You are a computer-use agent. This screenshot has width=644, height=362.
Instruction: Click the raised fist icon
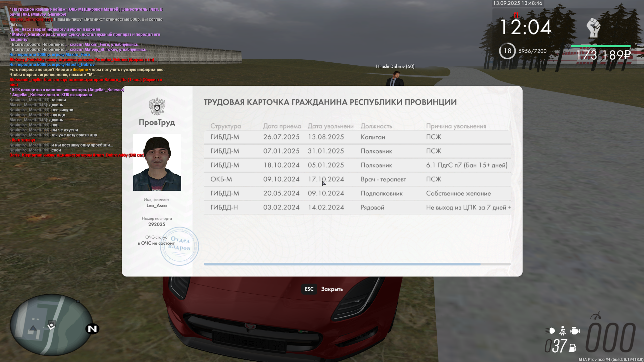tap(593, 28)
